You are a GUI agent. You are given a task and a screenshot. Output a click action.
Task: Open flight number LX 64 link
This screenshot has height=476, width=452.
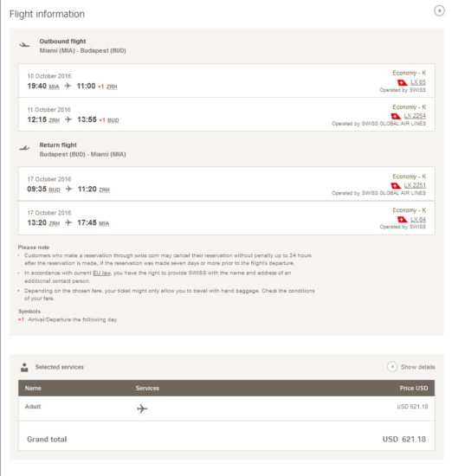tap(418, 219)
